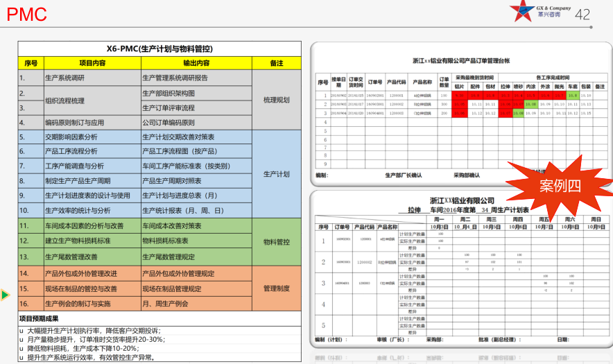This screenshot has height=364, width=613.
Task: Click the yellow 备注 column header
Action: coord(277,63)
